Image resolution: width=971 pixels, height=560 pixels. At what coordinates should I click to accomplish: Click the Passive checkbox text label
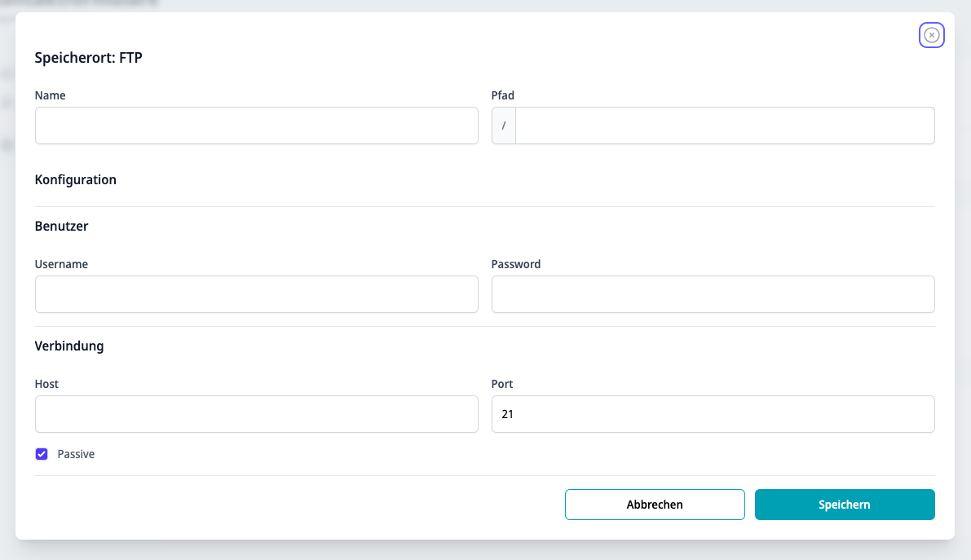(x=76, y=454)
